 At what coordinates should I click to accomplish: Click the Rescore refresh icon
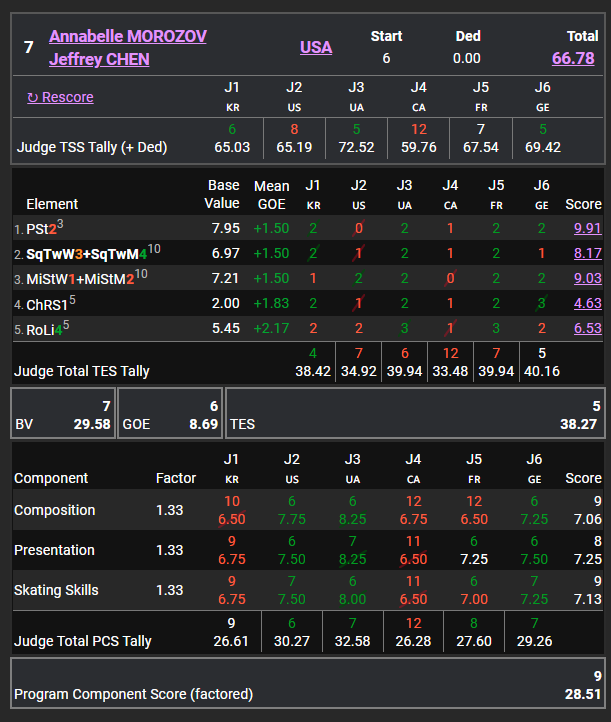click(33, 97)
